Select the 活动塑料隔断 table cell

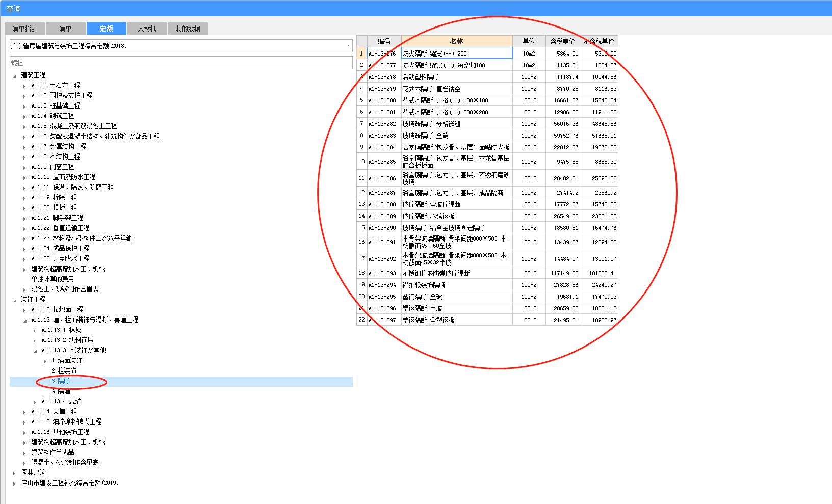pyautogui.click(x=457, y=77)
